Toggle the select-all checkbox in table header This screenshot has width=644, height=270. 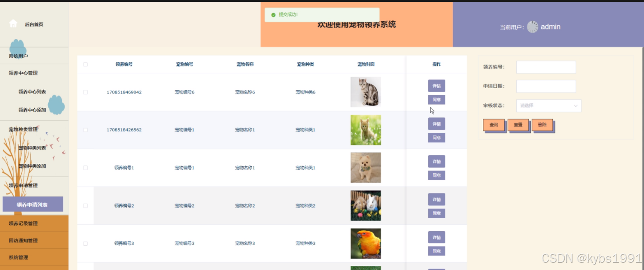(x=85, y=64)
